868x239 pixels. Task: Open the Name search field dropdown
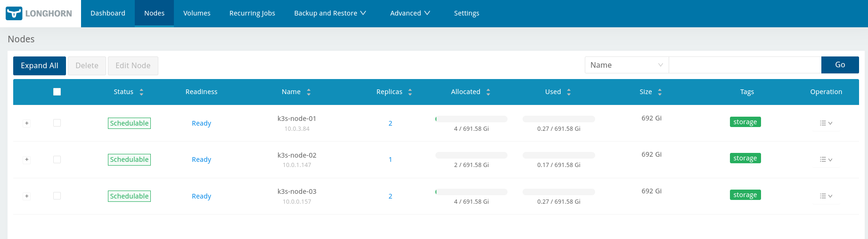tap(626, 65)
